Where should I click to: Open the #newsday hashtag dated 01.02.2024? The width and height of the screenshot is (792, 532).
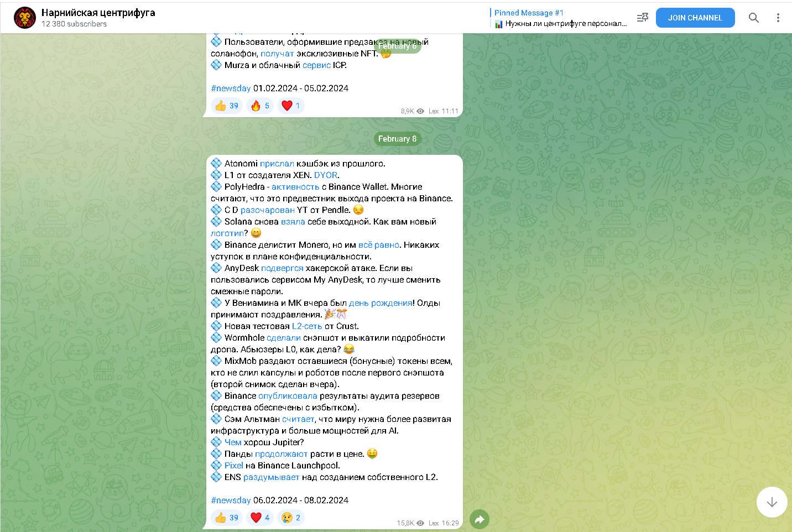tap(231, 88)
